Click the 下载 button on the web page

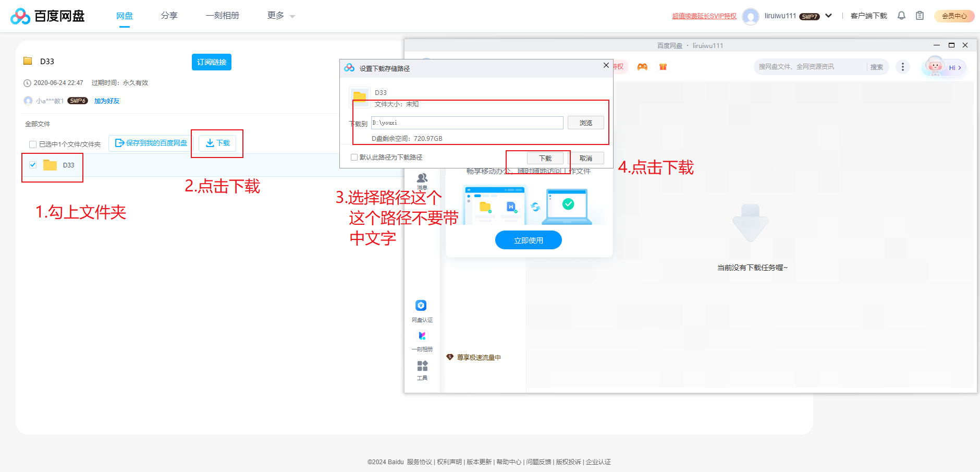[x=218, y=143]
